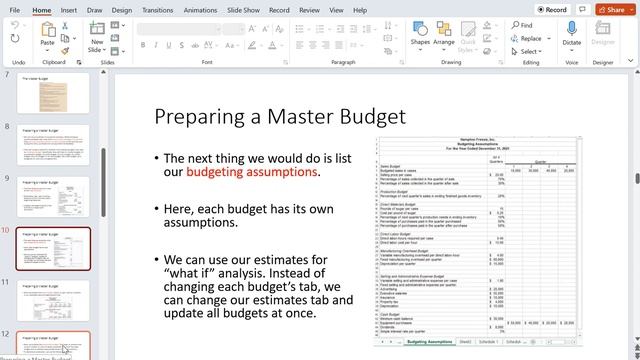Open the Font dialog launcher
This screenshot has height=360, width=640.
point(285,62)
